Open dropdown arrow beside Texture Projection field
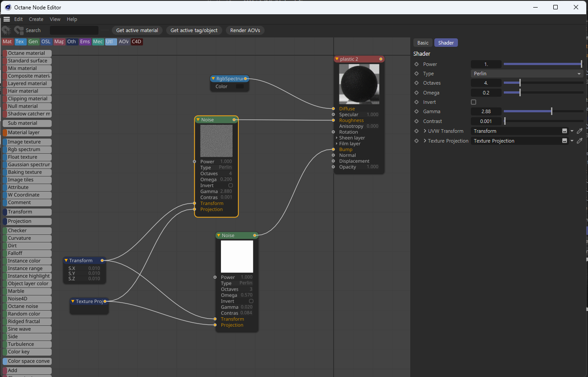The width and height of the screenshot is (588, 377). pos(572,141)
